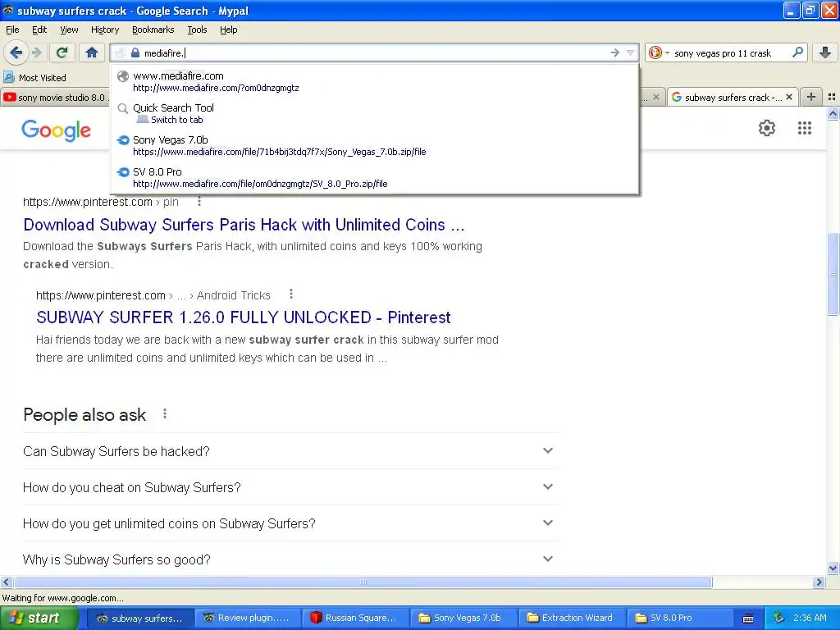Open the File menu
The width and height of the screenshot is (840, 630).
tap(12, 30)
